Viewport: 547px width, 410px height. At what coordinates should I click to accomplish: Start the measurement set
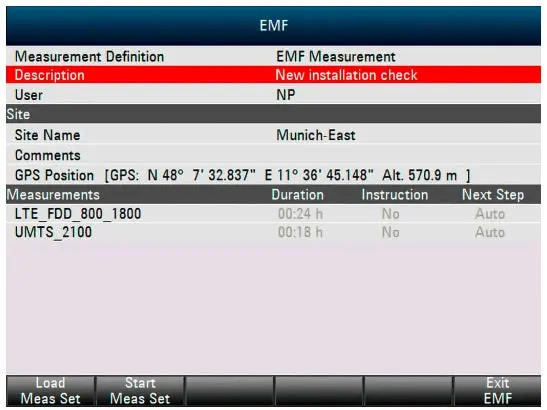140,391
